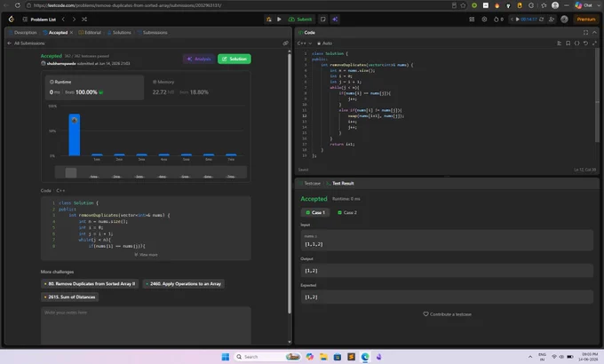Switch to the Solutions tab
Viewport: 604px width, 364px height.
tap(119, 32)
